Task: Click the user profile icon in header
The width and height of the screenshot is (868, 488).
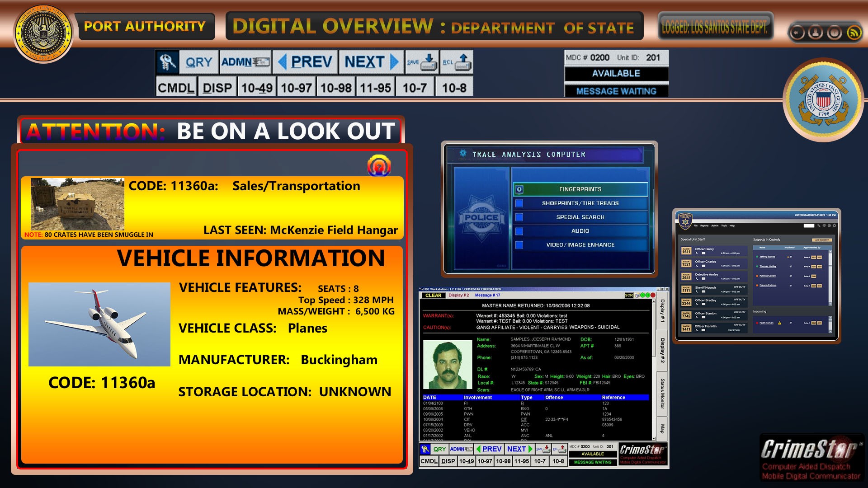Action: (816, 33)
